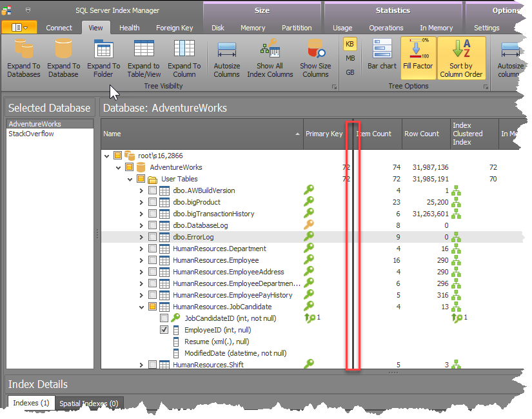Uncheck the EmployeeID column checkbox
532x419 pixels.
[x=164, y=330]
